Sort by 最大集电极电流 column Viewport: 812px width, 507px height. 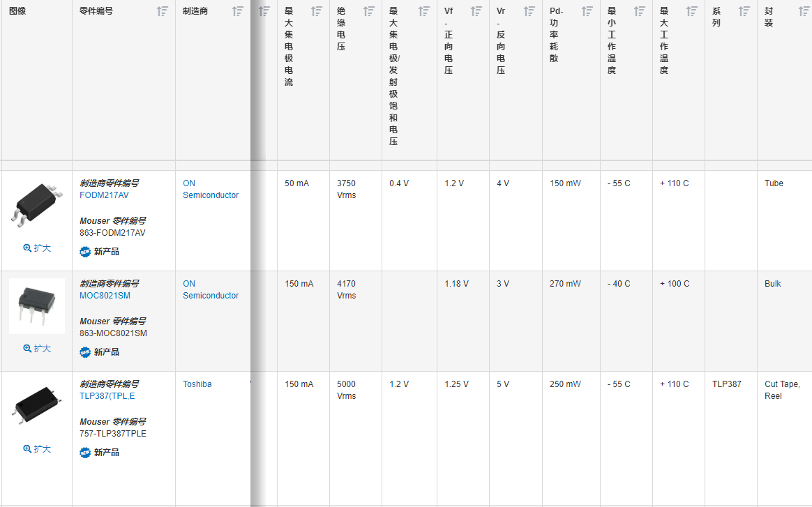pos(317,11)
